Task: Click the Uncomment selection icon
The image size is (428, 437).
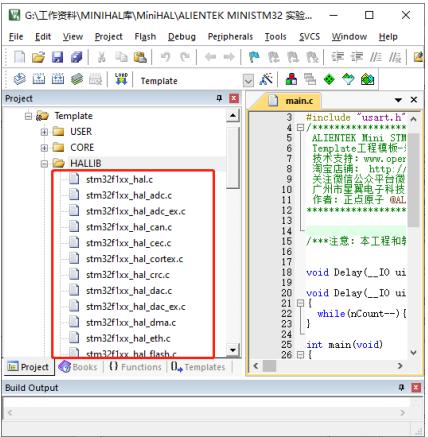Action: [x=395, y=57]
